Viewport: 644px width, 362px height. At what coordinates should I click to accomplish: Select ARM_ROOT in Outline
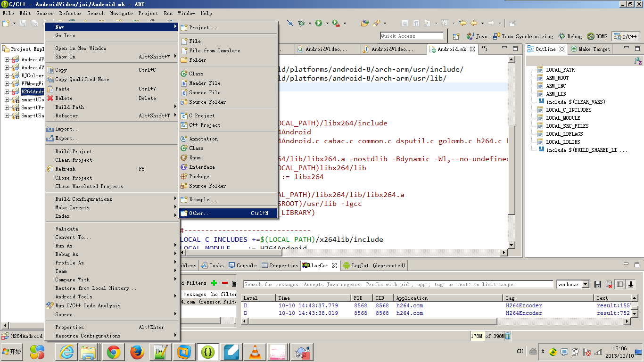(x=557, y=78)
